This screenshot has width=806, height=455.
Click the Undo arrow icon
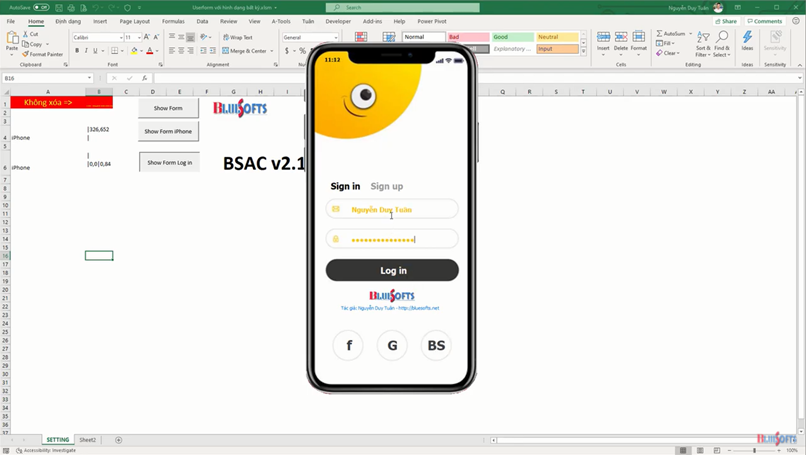95,8
